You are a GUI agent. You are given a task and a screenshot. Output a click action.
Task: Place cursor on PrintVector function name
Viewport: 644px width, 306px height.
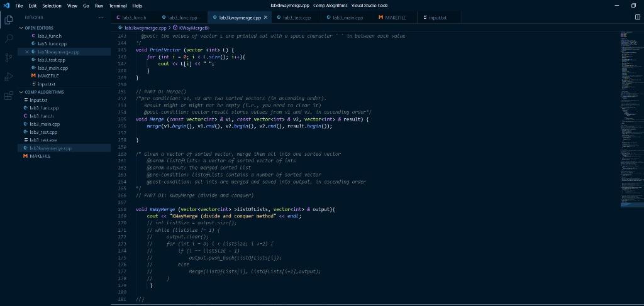(x=165, y=50)
